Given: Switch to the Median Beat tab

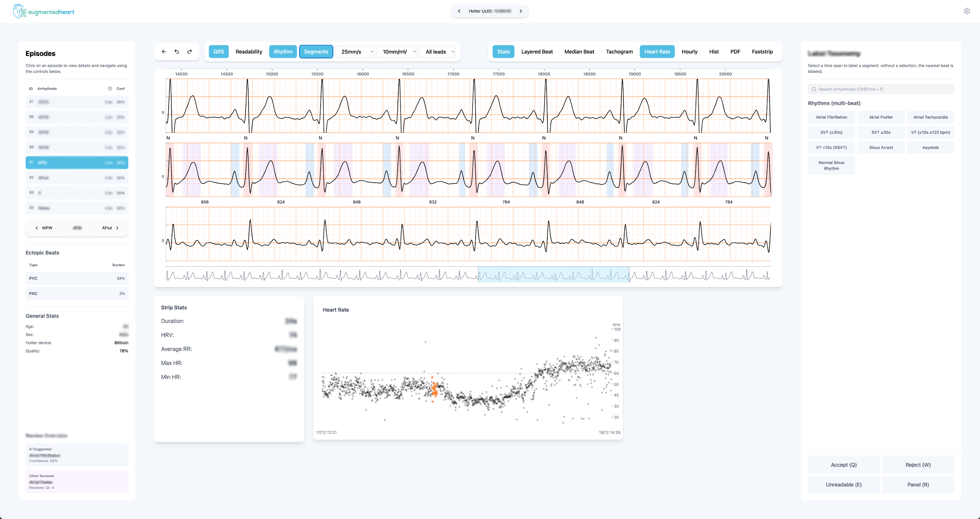Looking at the screenshot, I should tap(579, 51).
